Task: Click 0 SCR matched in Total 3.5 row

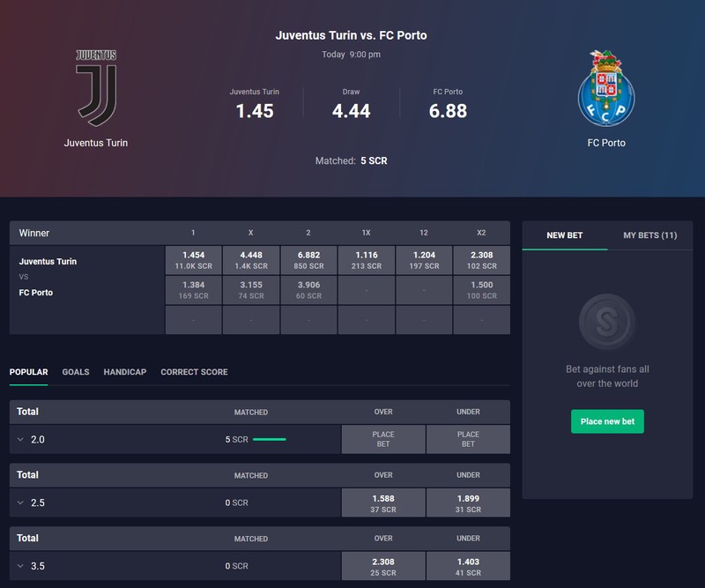Action: [x=236, y=566]
